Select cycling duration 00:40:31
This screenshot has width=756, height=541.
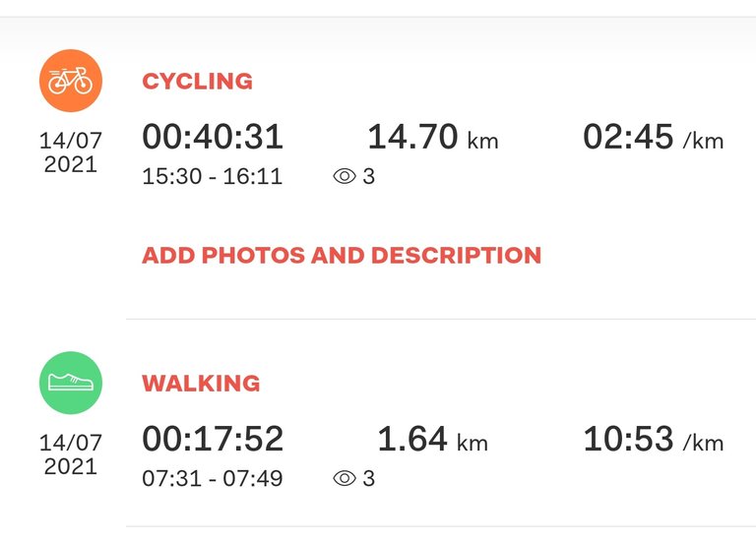tap(213, 137)
